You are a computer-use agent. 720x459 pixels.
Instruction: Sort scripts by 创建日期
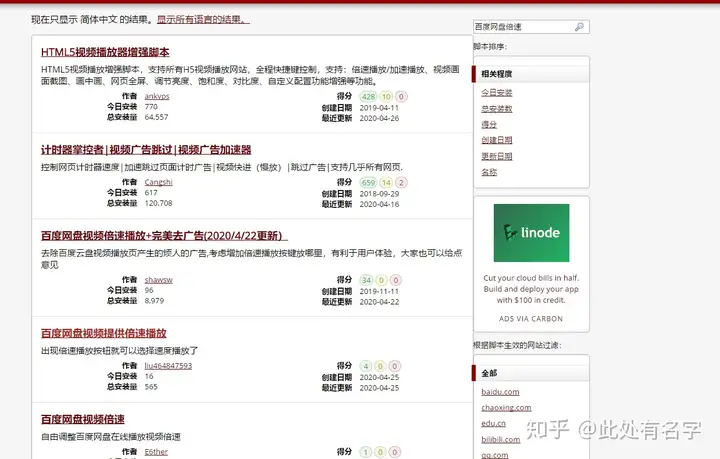(x=496, y=140)
